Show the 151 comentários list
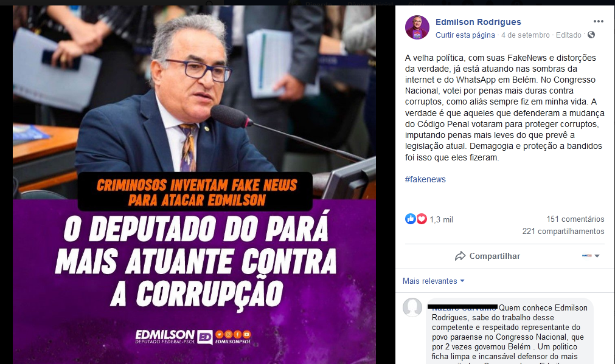Screen dimensions: 615x364 coord(575,219)
